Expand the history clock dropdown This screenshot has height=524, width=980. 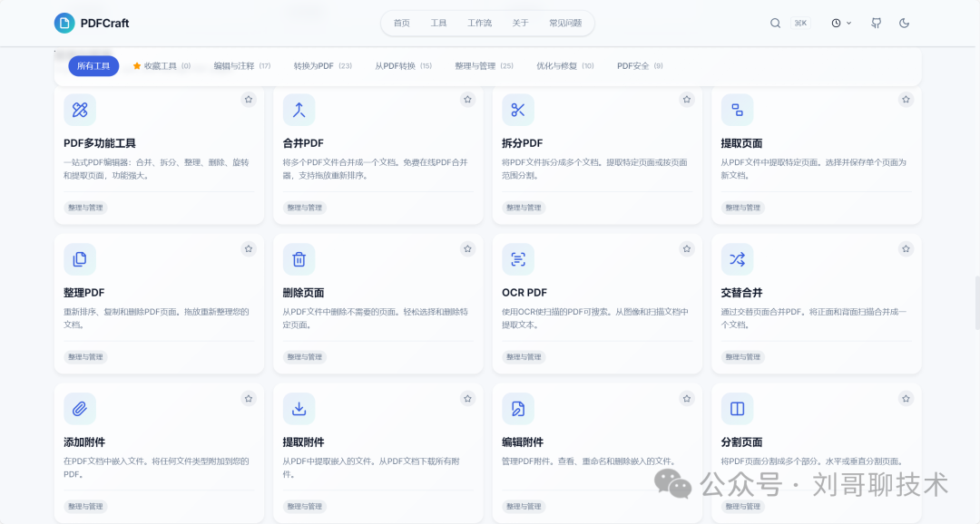[x=840, y=23]
